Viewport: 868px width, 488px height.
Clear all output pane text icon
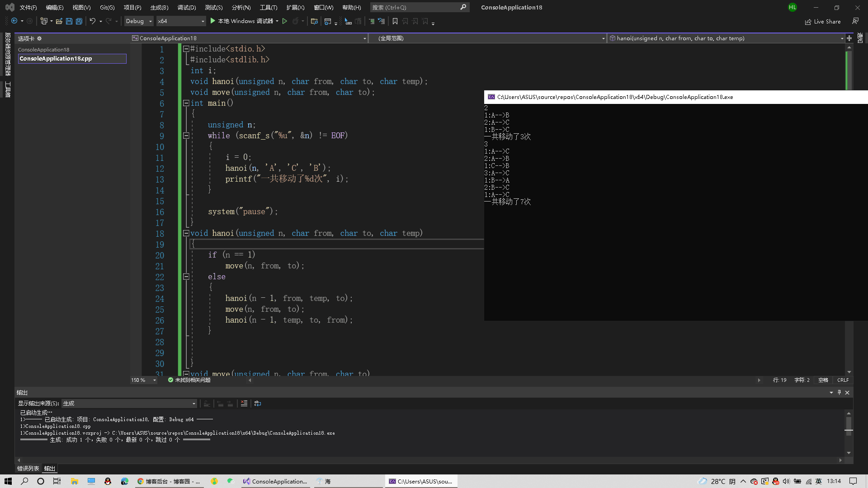click(244, 404)
